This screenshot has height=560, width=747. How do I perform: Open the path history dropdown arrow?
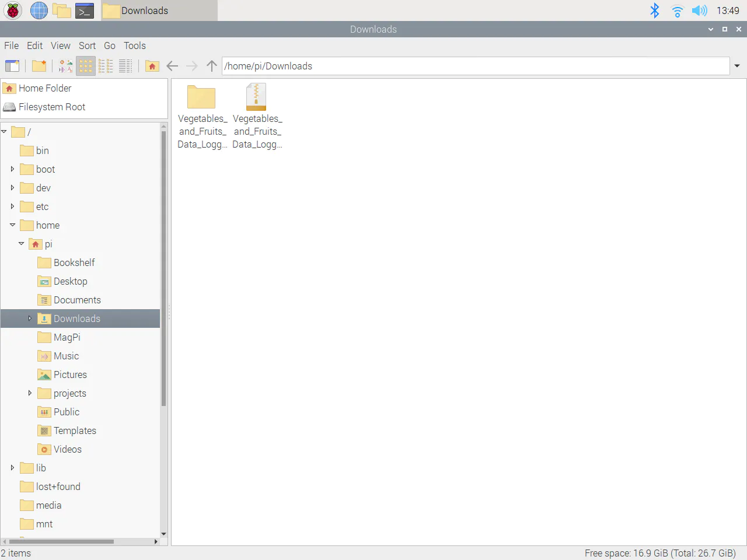coord(737,66)
